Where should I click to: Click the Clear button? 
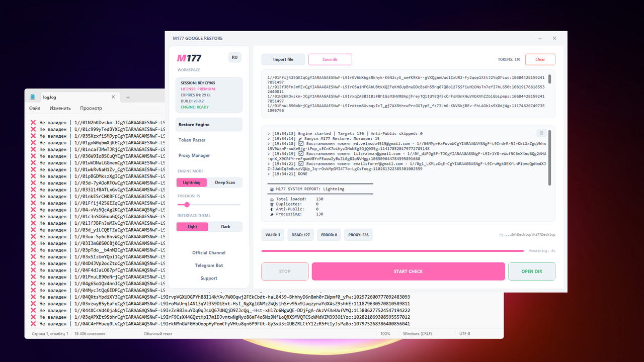coord(540,59)
